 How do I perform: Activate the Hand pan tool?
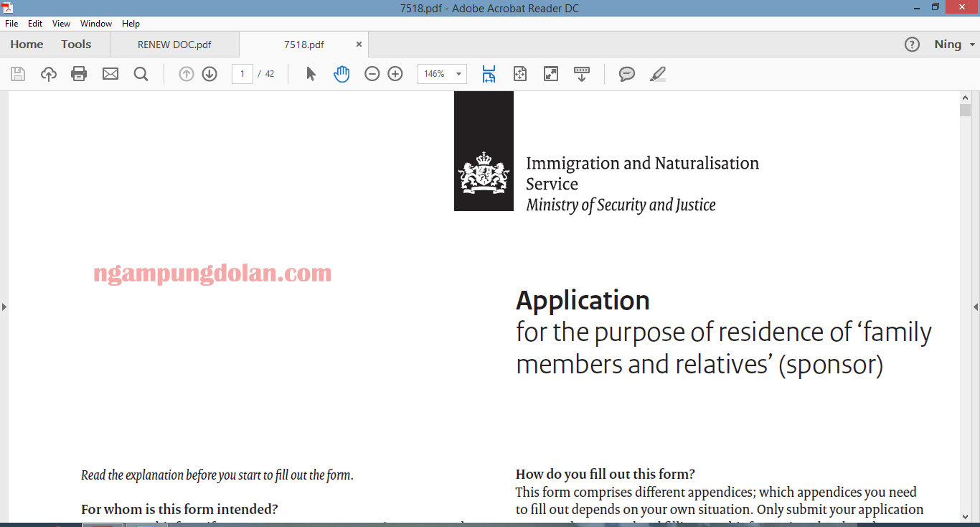341,74
